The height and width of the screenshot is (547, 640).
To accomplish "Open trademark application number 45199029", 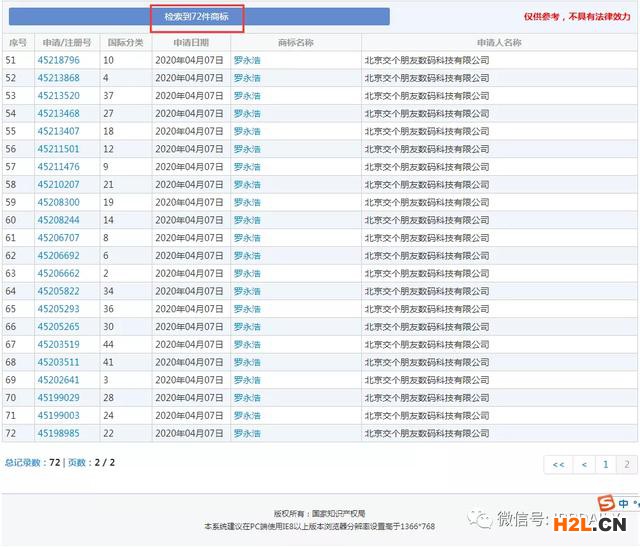I will 58,398.
